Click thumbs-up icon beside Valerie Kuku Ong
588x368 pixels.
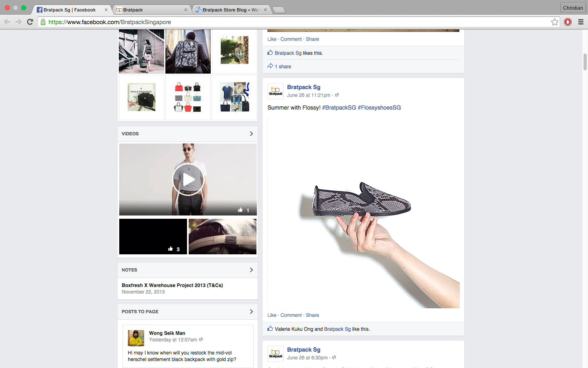(x=270, y=328)
